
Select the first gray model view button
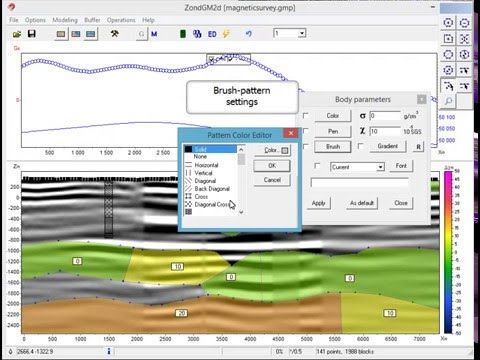pyautogui.click(x=61, y=34)
